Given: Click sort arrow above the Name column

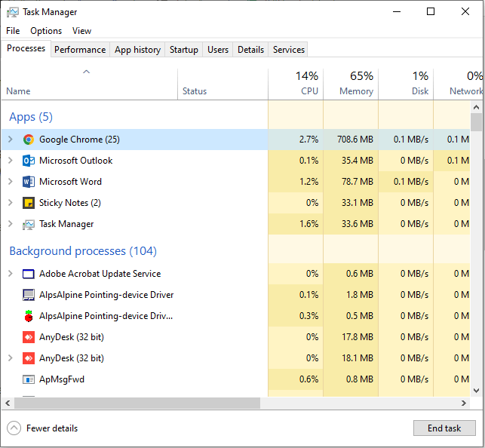Looking at the screenshot, I should click(86, 72).
